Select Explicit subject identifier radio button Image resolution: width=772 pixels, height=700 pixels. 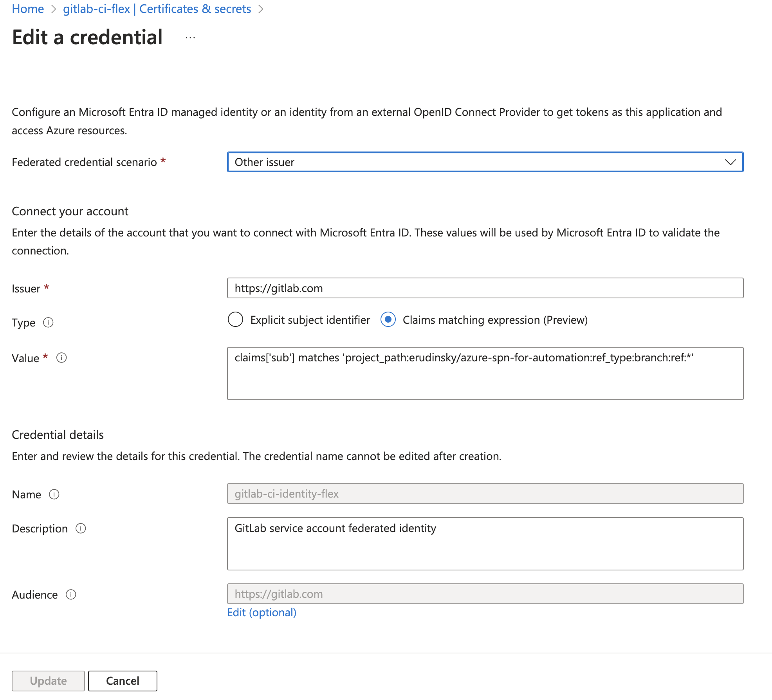(x=236, y=320)
